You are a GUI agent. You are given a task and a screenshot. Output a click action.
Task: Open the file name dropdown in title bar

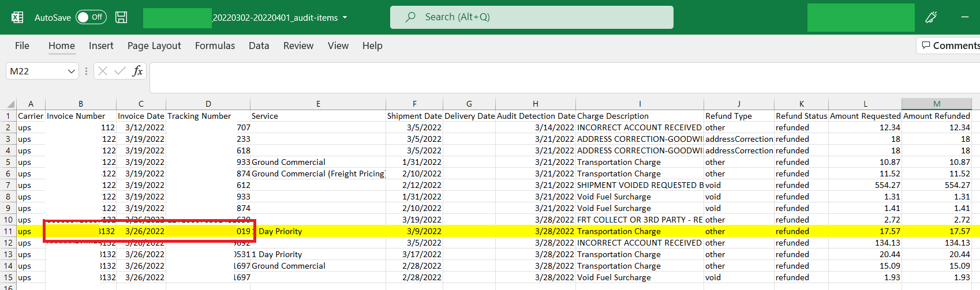pyautogui.click(x=345, y=17)
